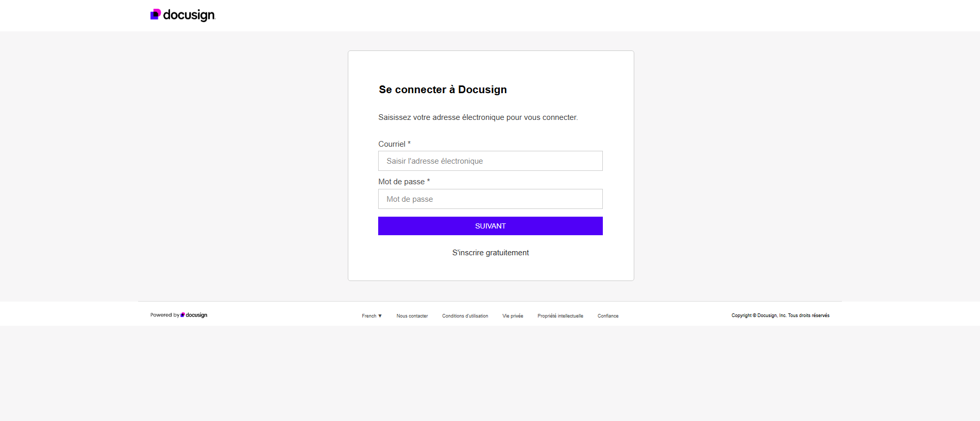Click the Docusign logo in the header

(183, 15)
